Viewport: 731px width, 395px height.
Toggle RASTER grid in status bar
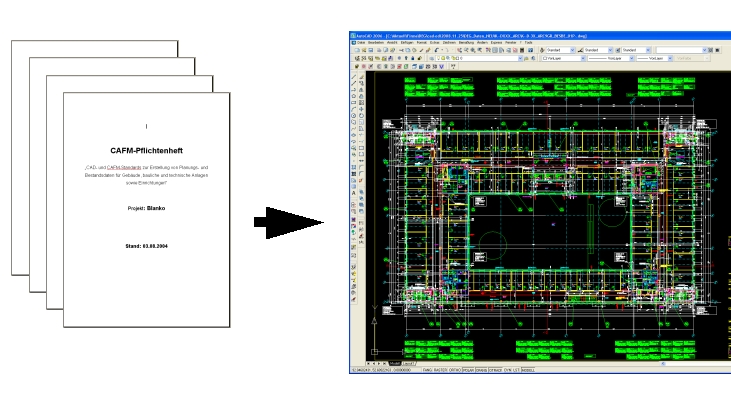click(x=440, y=370)
